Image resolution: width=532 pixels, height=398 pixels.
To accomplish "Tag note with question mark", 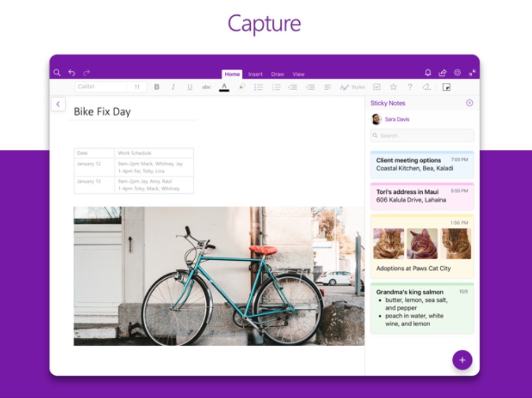I will pyautogui.click(x=410, y=87).
